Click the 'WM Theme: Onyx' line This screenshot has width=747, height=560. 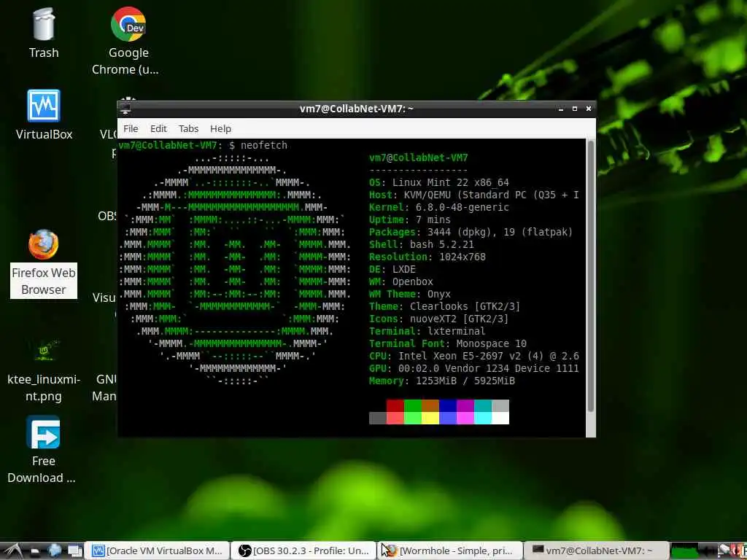(x=410, y=294)
